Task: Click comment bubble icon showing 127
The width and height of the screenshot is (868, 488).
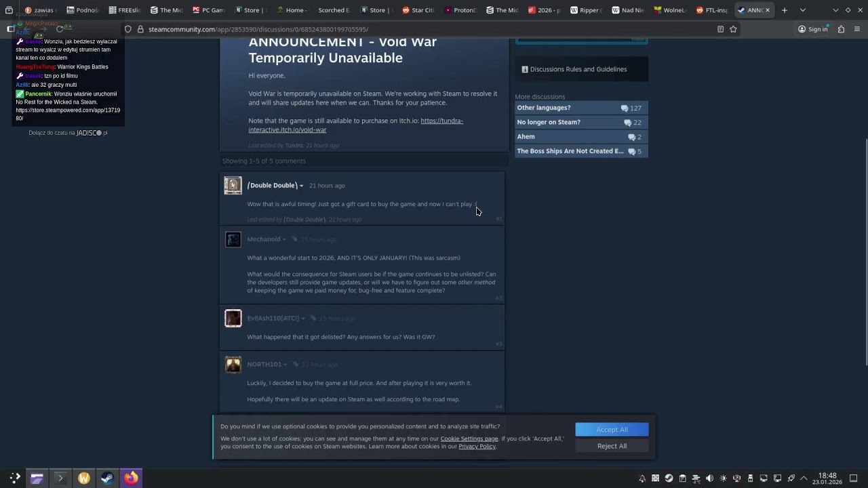Action: click(625, 108)
